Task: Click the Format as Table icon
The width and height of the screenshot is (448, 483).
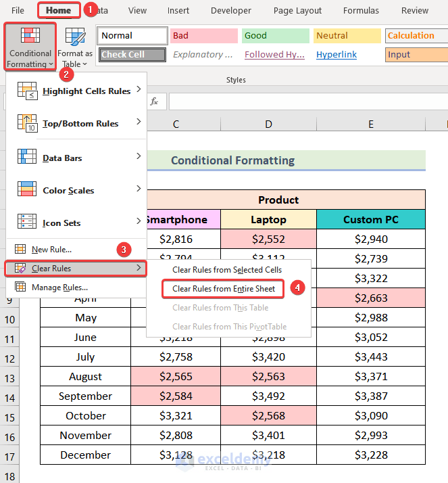Action: (75, 37)
